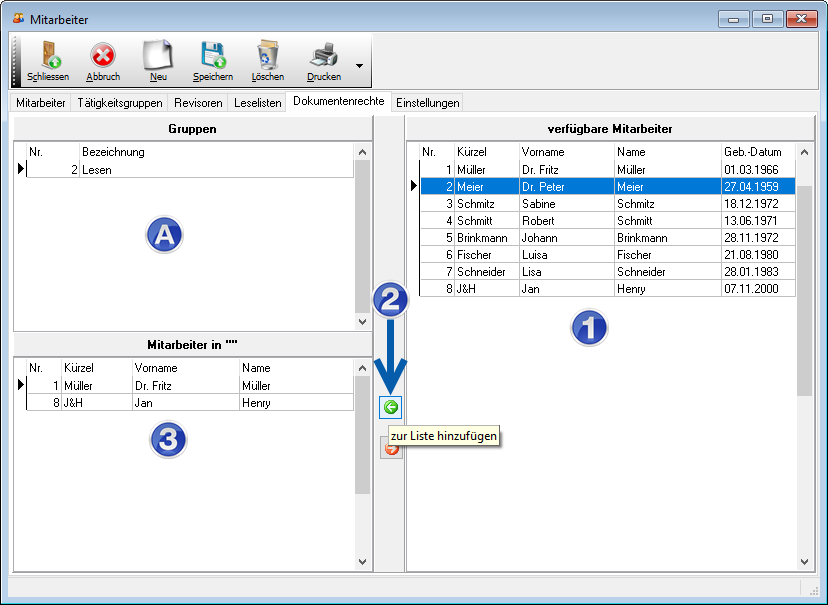Expand the toolbar overflow dropdown arrow
Image resolution: width=828 pixels, height=605 pixels.
359,66
